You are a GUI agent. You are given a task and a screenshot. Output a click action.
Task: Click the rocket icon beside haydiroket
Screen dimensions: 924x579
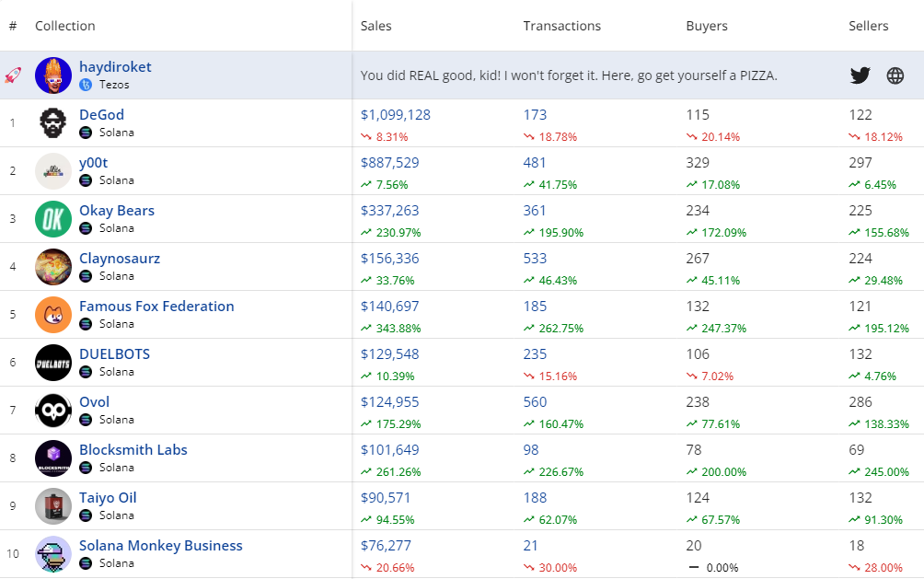pos(13,75)
